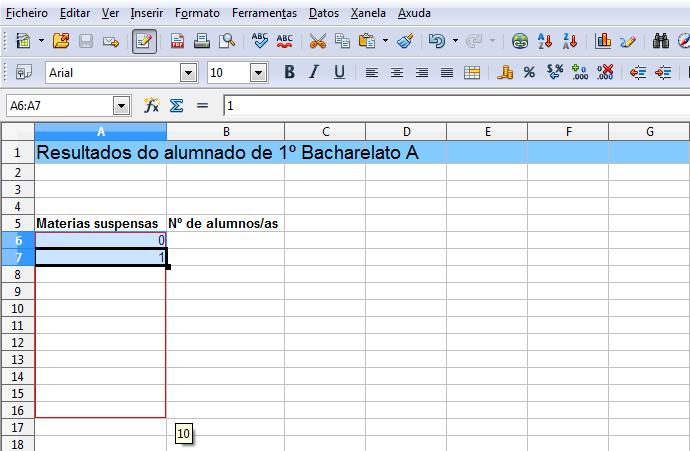Screen dimensions: 690x451
Task: Open the Function Wizard icon
Action: click(x=151, y=105)
